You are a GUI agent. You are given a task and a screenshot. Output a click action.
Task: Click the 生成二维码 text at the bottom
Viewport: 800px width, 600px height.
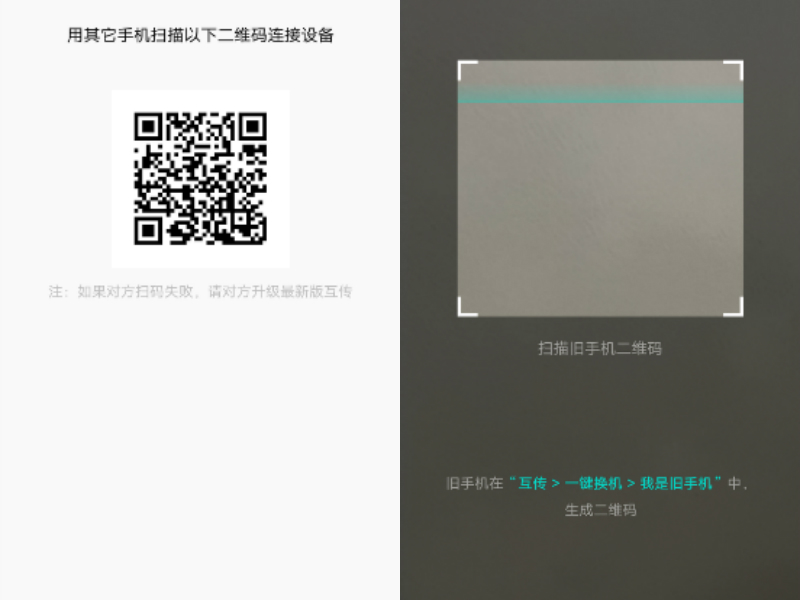600,509
